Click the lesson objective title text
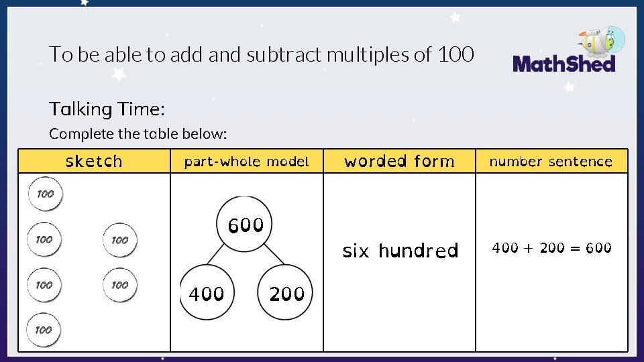This screenshot has height=362, width=644. (261, 54)
